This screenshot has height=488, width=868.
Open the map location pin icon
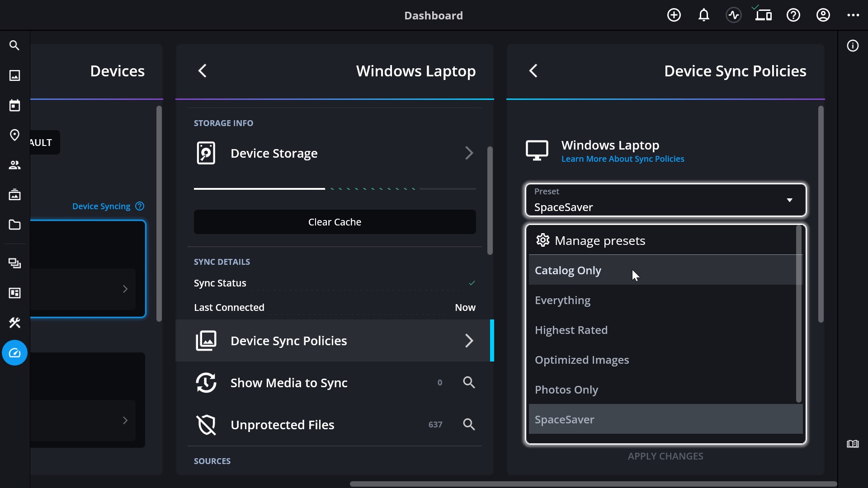click(14, 135)
